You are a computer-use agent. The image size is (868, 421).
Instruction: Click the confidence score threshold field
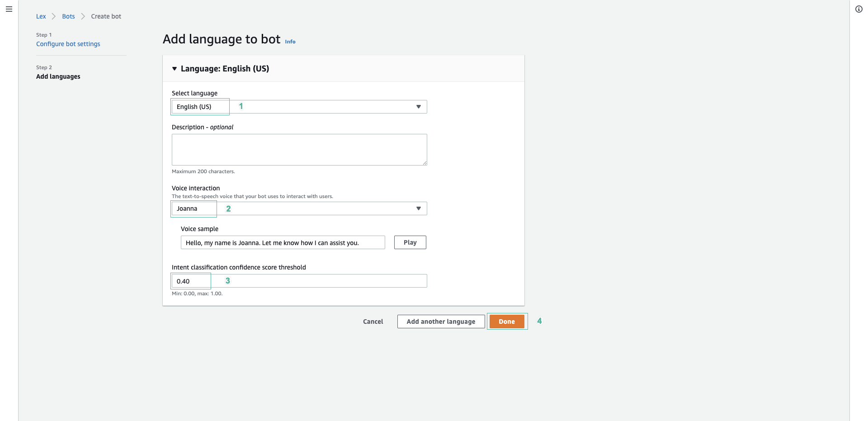[299, 281]
